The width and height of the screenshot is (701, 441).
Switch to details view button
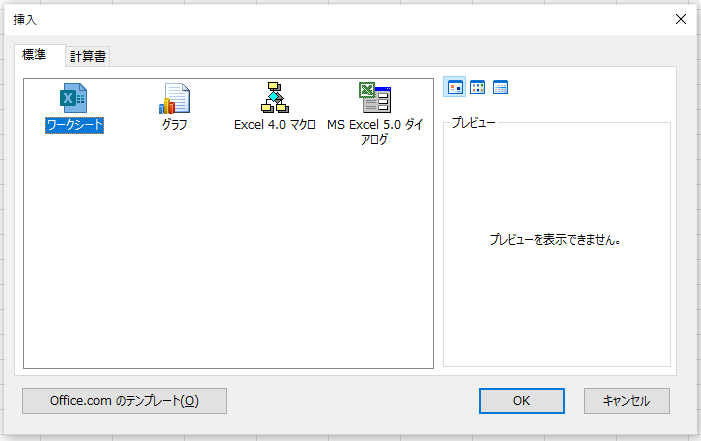click(x=500, y=87)
